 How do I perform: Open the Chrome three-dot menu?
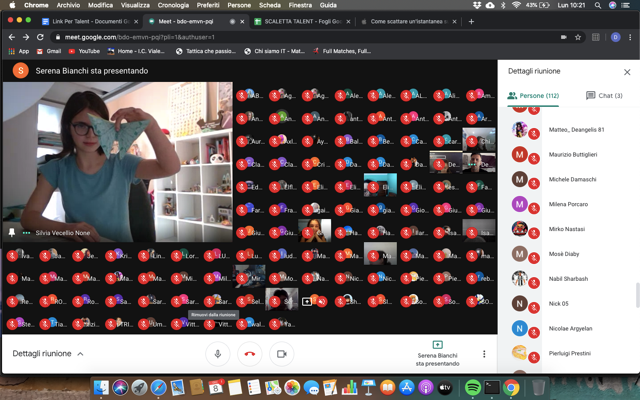click(x=631, y=37)
